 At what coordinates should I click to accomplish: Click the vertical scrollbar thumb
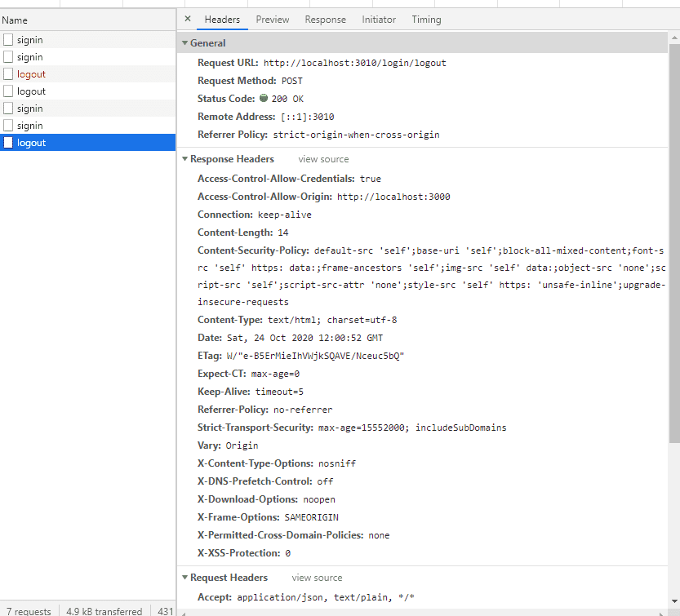[674, 243]
